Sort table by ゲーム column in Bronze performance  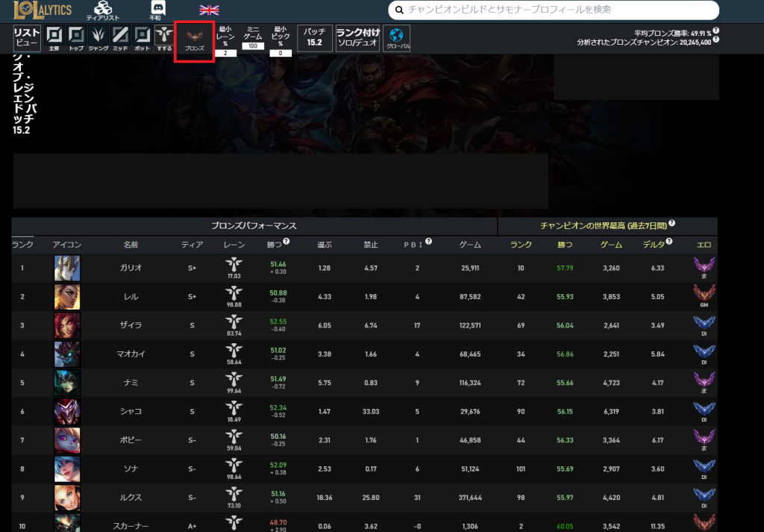470,244
